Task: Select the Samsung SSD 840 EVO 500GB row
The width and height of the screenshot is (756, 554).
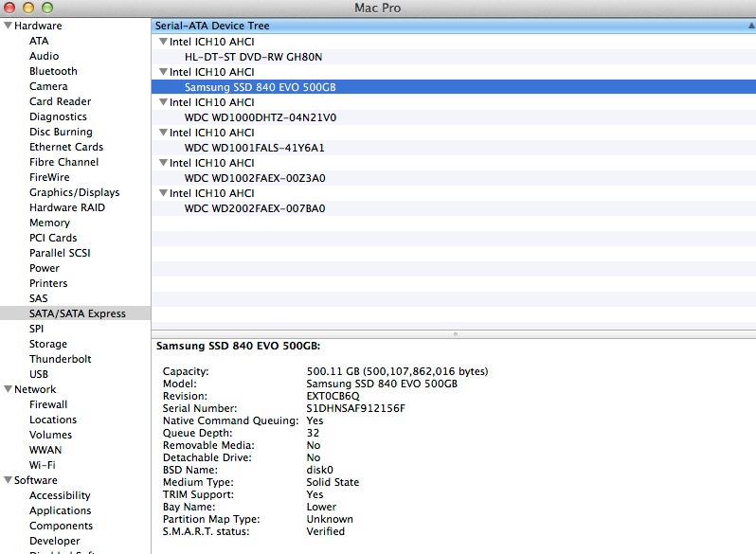Action: 453,87
